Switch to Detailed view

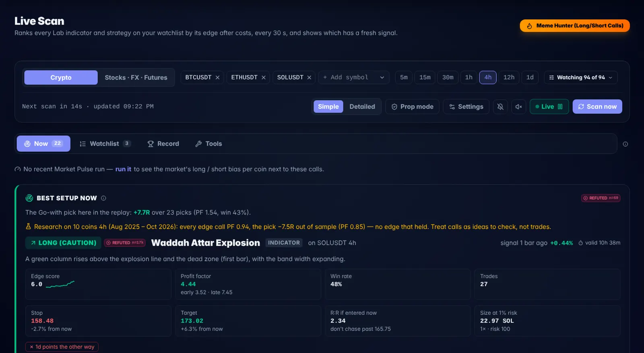(362, 107)
